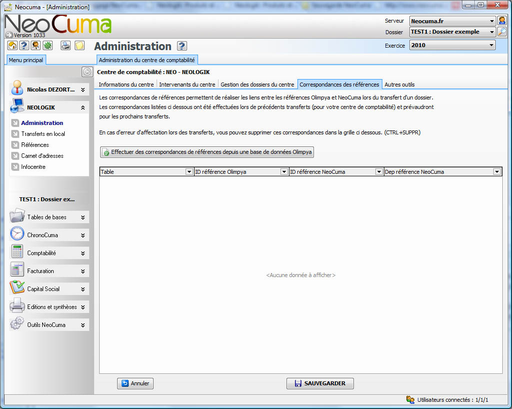Click the green gear icon in the toolbar
Screen dimensions: 512x409
coord(48,45)
